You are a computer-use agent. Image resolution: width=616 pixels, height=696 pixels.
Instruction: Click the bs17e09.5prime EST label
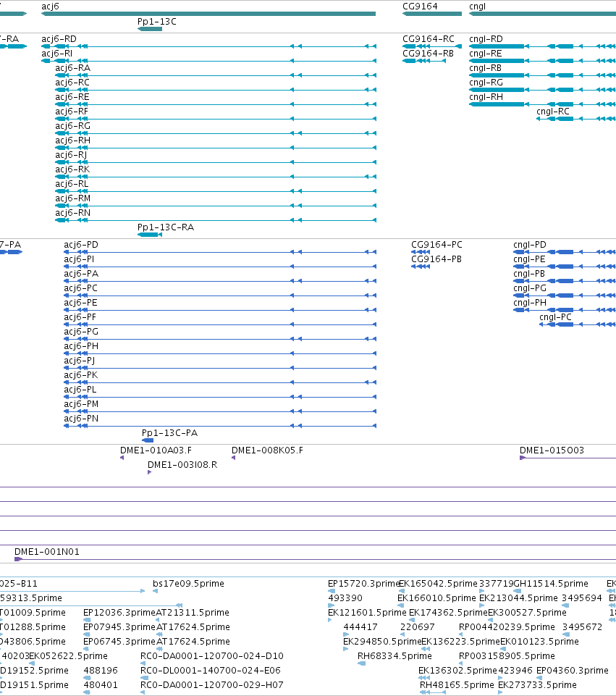coord(188,584)
